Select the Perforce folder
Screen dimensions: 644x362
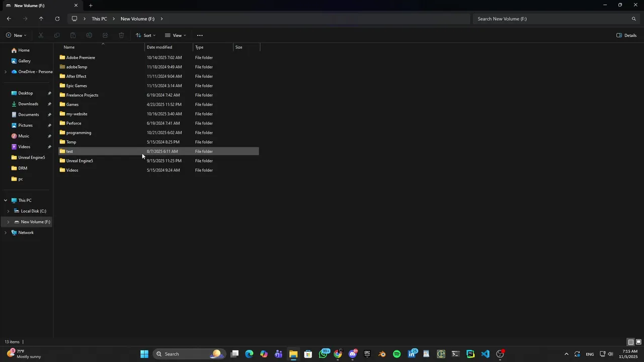click(x=158, y=123)
